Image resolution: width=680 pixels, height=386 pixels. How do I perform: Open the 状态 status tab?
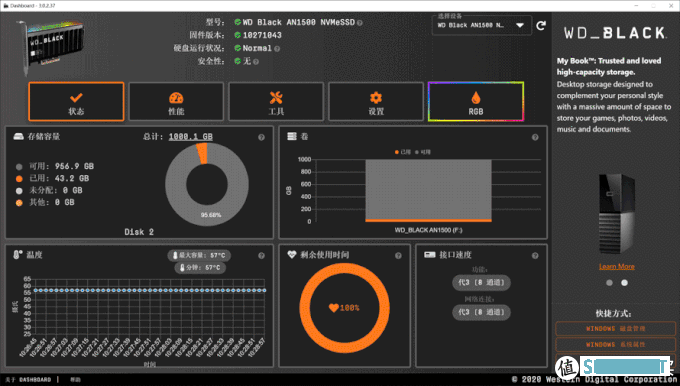(76, 101)
